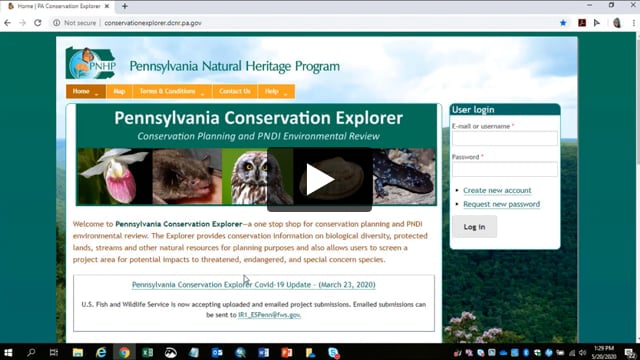
Task: Bookmark page with the star icon
Action: pyautogui.click(x=563, y=23)
